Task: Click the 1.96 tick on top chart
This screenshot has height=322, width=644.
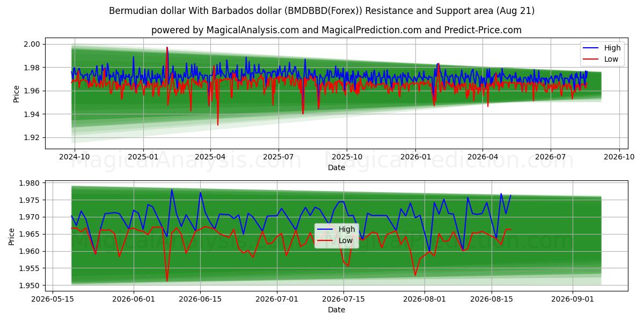Action: [x=33, y=91]
